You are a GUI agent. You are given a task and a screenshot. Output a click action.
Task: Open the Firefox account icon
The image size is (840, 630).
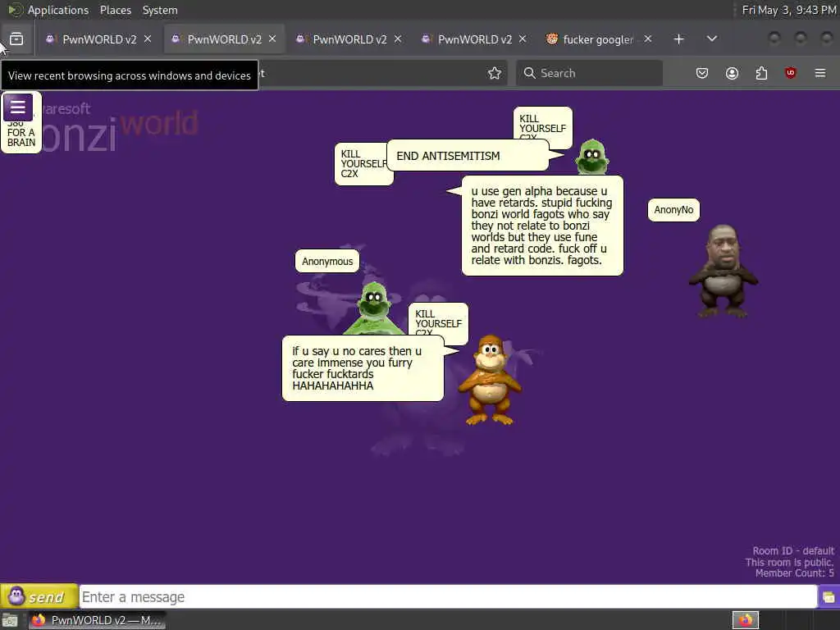pyautogui.click(x=732, y=73)
